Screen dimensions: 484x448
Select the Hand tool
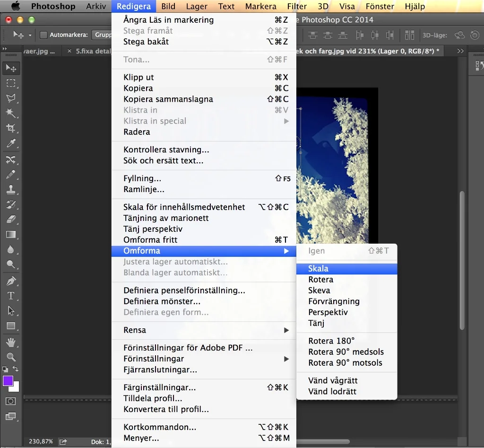coord(11,342)
